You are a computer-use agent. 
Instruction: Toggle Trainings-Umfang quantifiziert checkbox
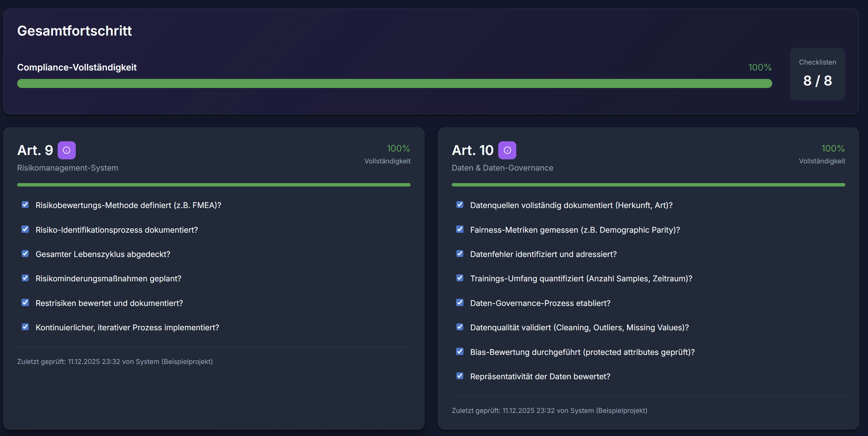click(460, 278)
